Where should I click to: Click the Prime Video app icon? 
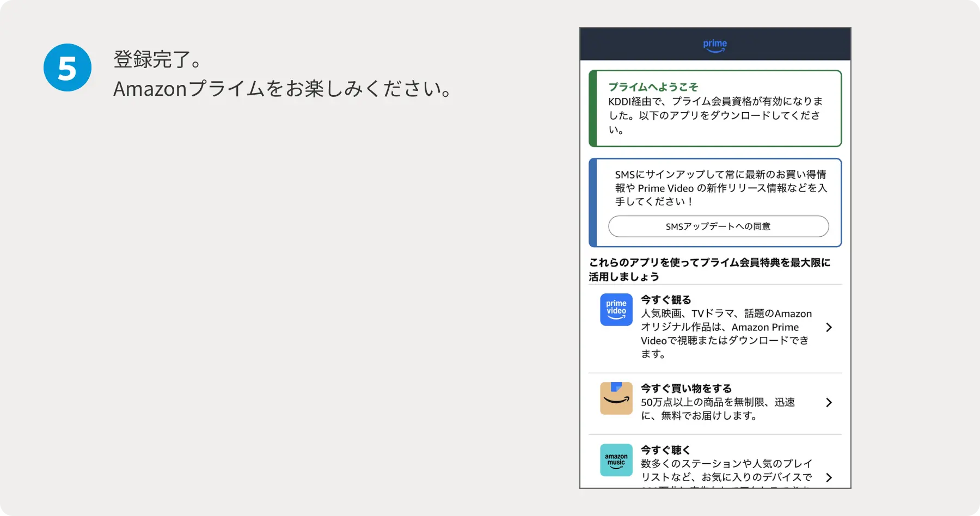tap(616, 309)
